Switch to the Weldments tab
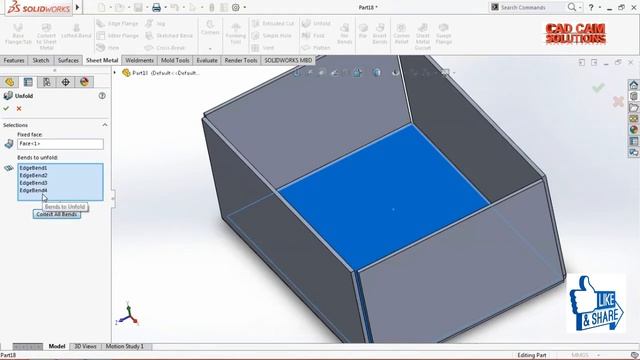This screenshot has height=360, width=640. click(140, 60)
